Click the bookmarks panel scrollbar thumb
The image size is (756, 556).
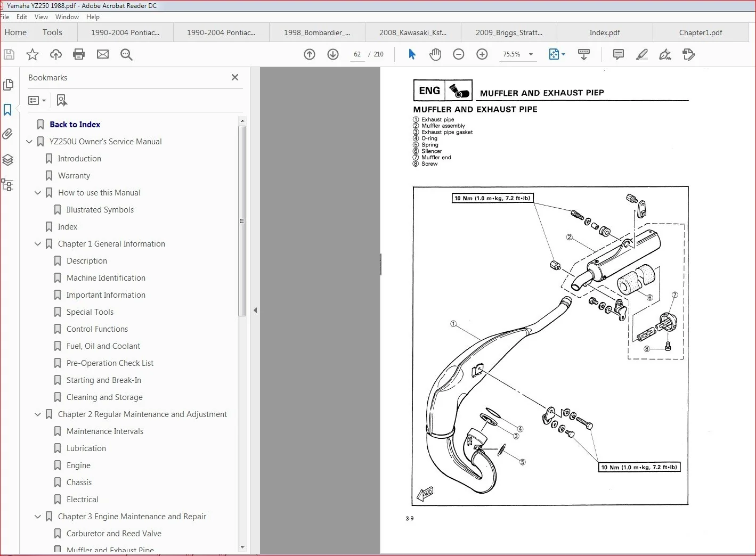(242, 221)
